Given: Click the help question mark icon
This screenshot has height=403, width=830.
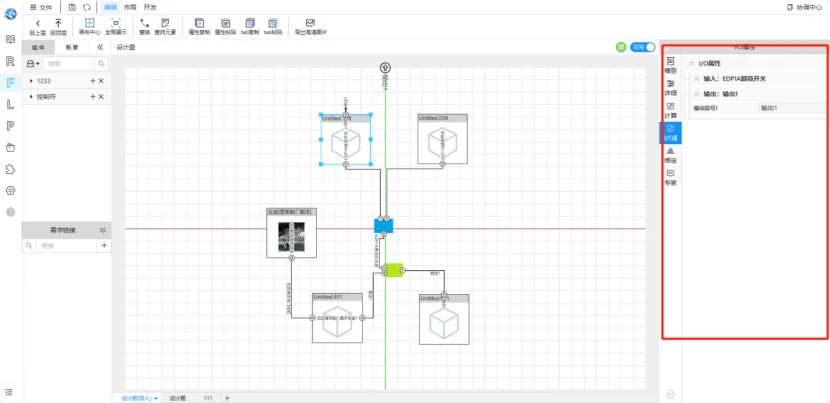Looking at the screenshot, I should [10, 212].
